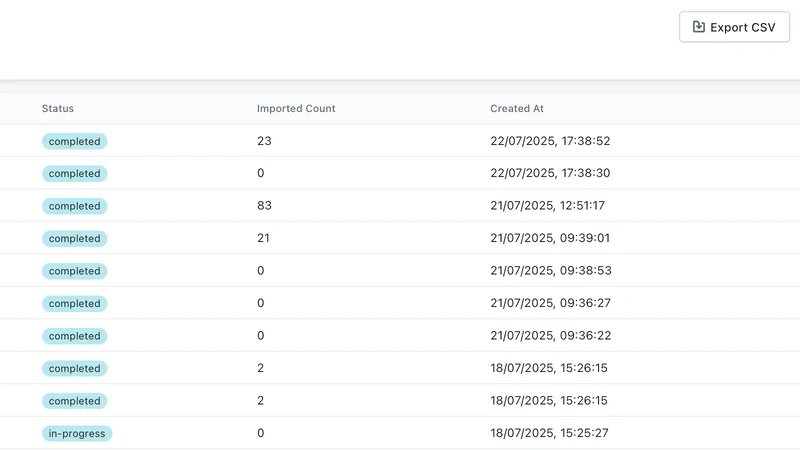Click the in-progress status badge
800x450 pixels.
(77, 433)
